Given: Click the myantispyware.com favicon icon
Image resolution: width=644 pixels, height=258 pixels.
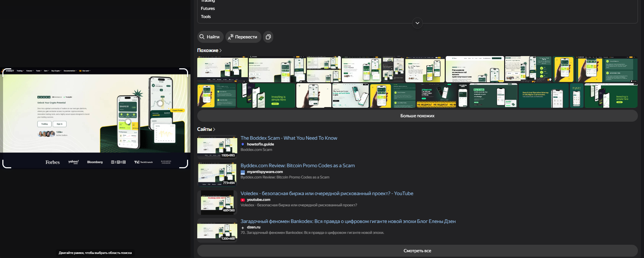Looking at the screenshot, I should [243, 172].
